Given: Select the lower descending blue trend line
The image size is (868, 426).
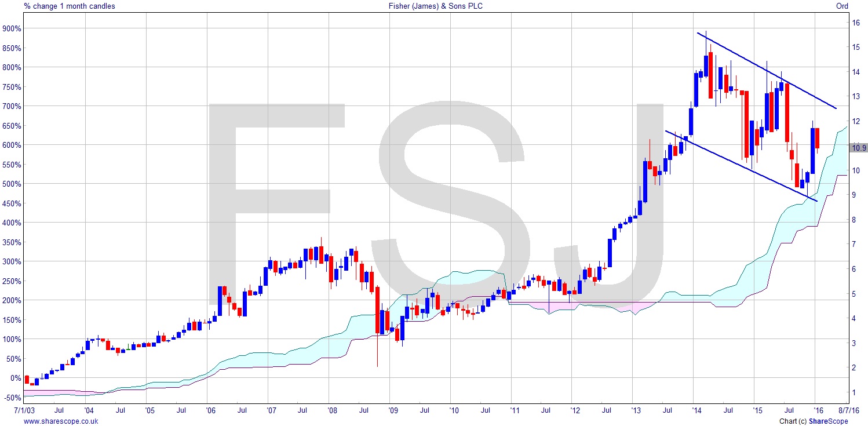Looking at the screenshot, I should point(741,165).
